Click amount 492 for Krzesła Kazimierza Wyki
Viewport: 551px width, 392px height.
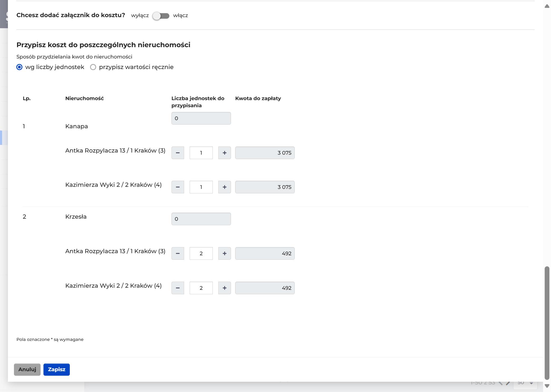click(265, 288)
